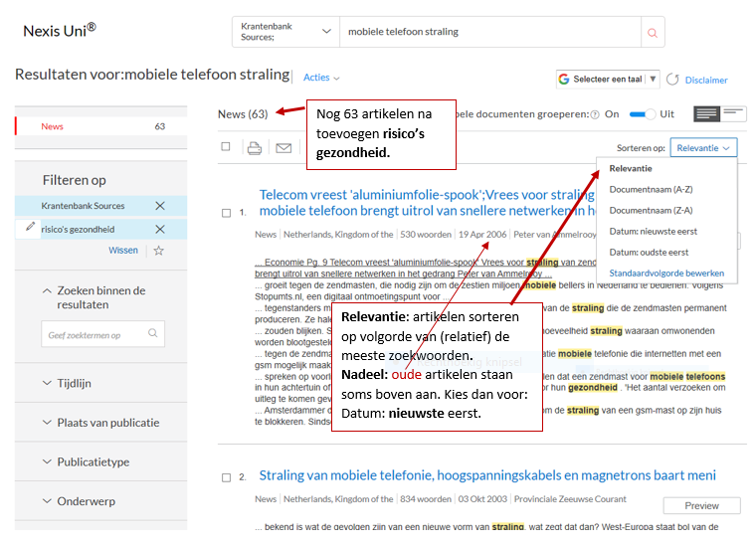Check the select-all checkbox in toolbar
This screenshot has height=548, width=756.
coord(226,147)
